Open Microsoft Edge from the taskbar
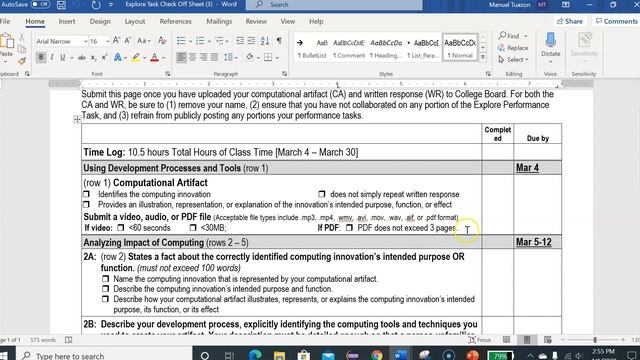 point(255,355)
